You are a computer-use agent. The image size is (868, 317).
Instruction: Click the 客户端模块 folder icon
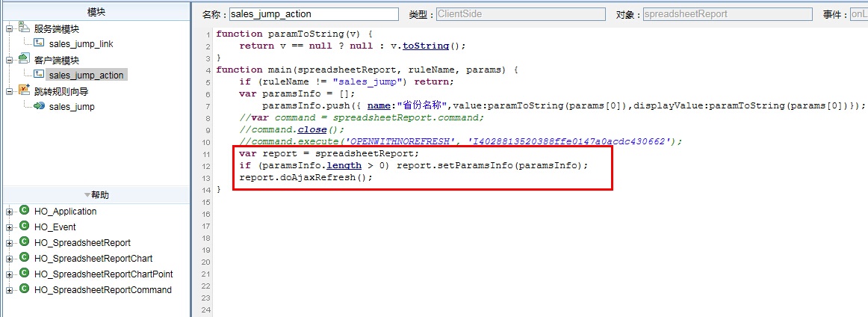point(24,59)
